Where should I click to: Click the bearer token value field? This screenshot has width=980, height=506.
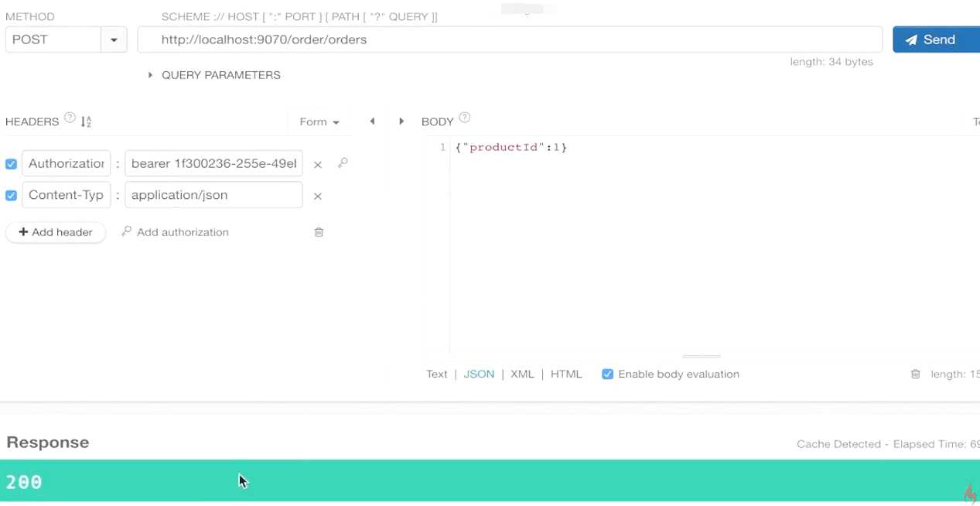pos(213,163)
